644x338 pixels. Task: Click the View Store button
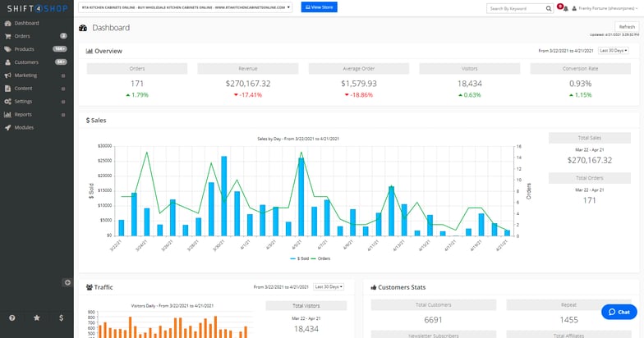(x=319, y=7)
